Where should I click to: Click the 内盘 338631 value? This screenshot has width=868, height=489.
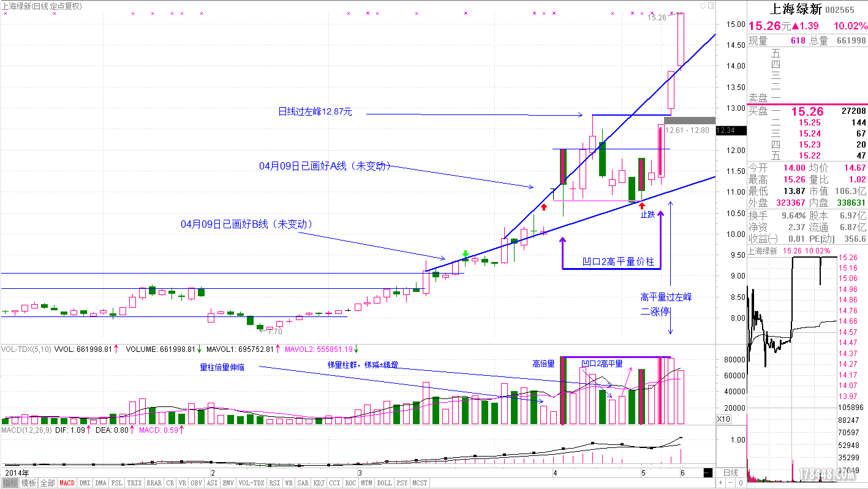[851, 203]
